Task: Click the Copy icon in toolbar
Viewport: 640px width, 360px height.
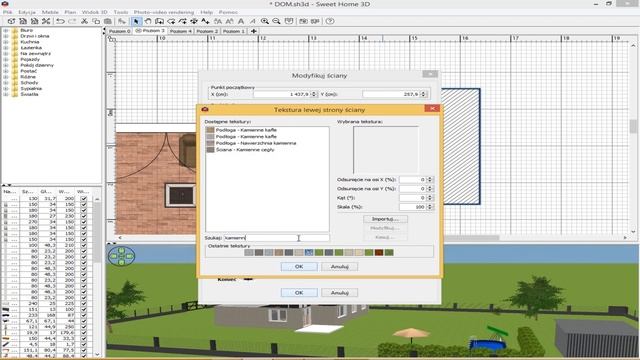Action: coord(96,21)
